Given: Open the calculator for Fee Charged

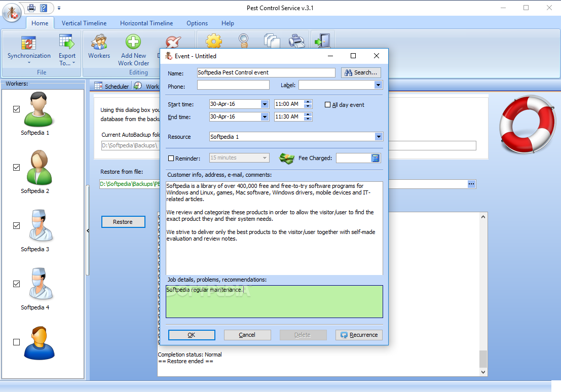Looking at the screenshot, I should coord(376,158).
